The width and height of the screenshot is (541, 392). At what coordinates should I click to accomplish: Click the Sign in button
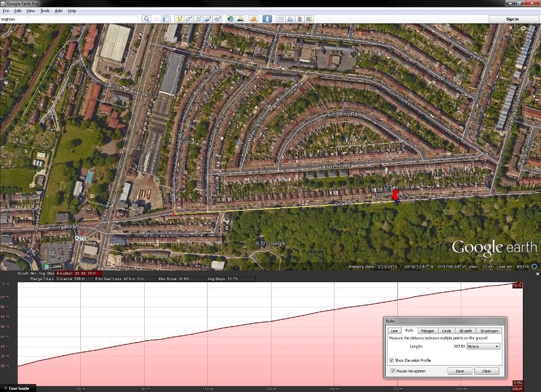(x=512, y=19)
